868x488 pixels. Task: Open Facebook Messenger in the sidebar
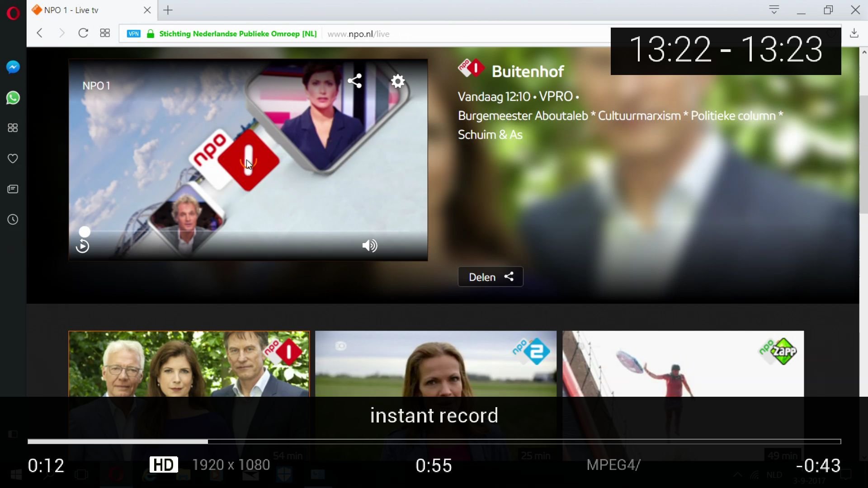13,67
